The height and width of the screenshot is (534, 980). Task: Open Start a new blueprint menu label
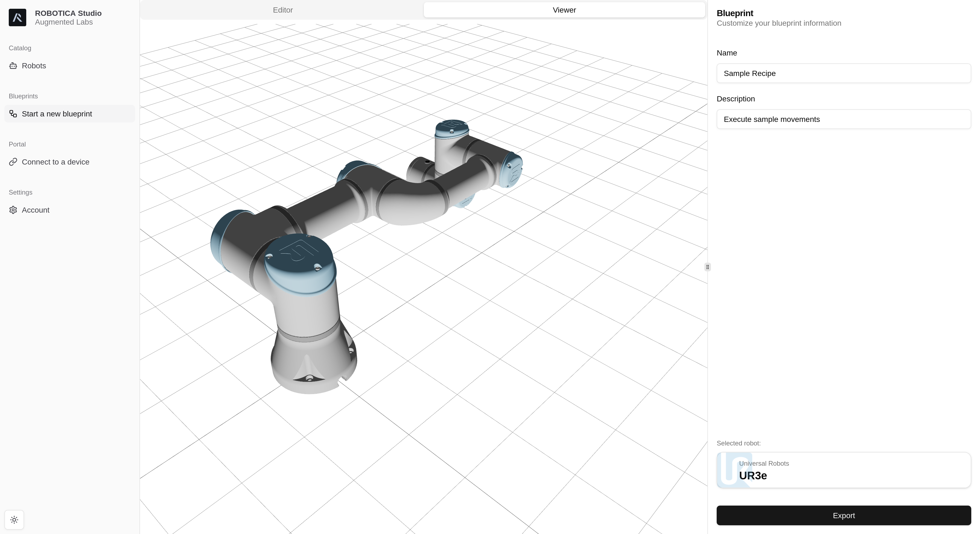click(57, 114)
